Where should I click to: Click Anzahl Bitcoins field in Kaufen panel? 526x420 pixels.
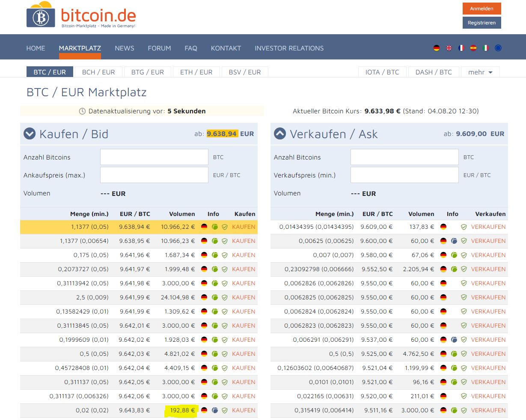[x=154, y=157]
